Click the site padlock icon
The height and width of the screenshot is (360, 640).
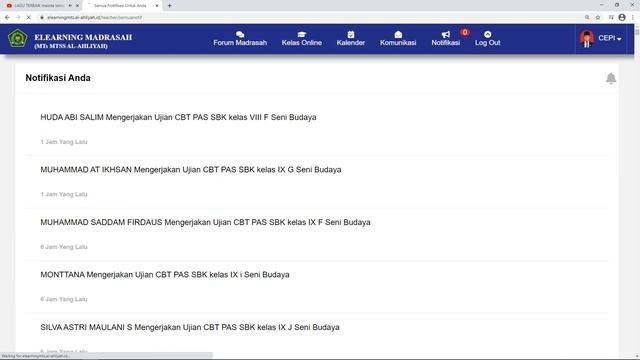[42, 18]
